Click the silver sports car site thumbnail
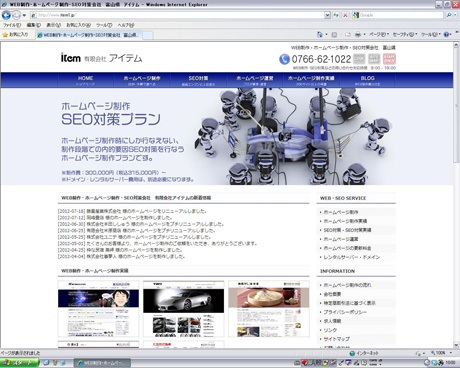 183,309
